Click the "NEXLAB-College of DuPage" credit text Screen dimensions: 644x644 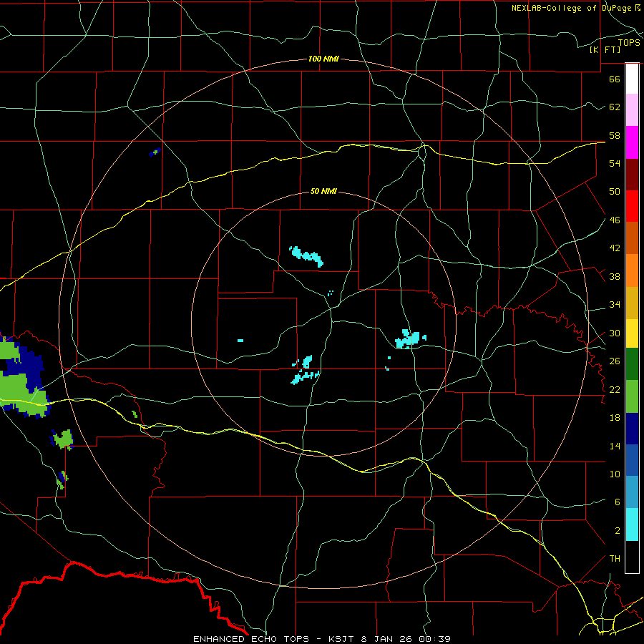[572, 8]
